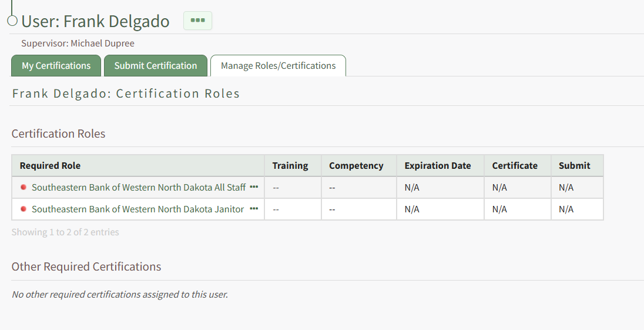Sort the table by the Required Role column

pos(50,166)
